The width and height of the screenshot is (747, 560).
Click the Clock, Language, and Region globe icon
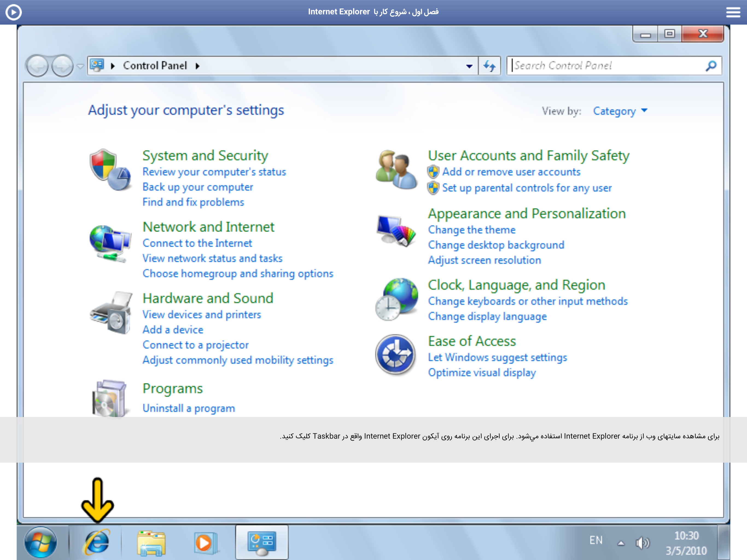coord(396,299)
